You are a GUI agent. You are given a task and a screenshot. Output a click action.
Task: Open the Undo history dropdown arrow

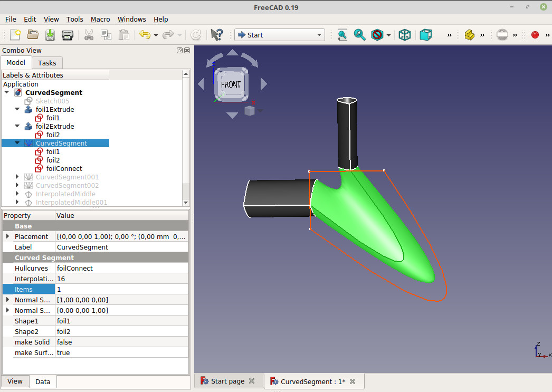(156, 35)
